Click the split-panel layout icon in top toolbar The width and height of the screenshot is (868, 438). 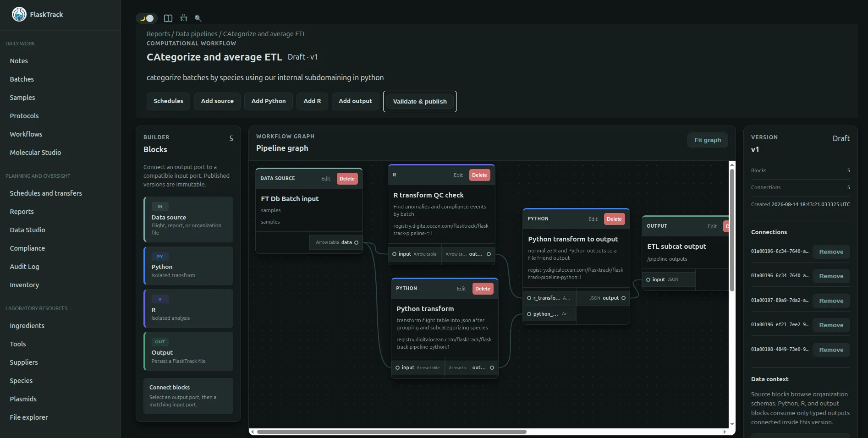(168, 18)
